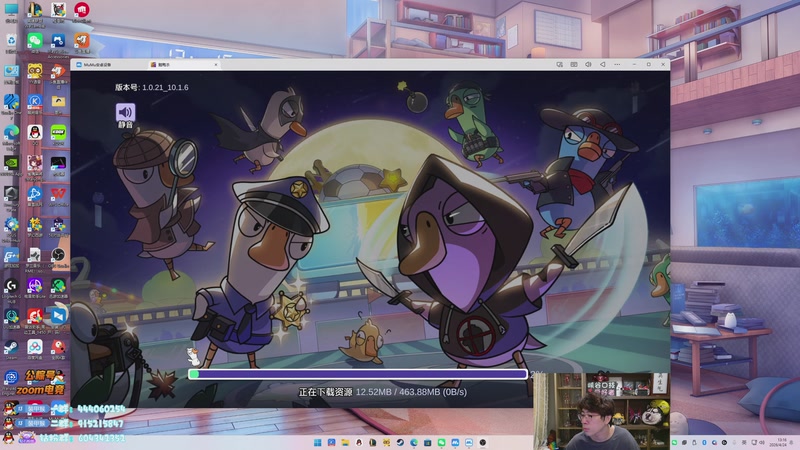Image resolution: width=800 pixels, height=450 pixels.
Task: Close the game tab in the emulator
Action: pos(216,65)
